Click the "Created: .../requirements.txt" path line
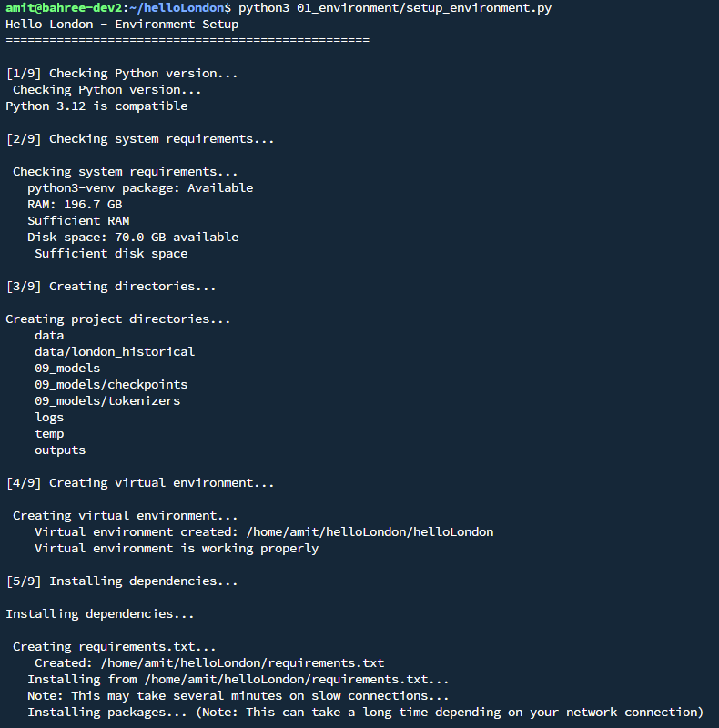Image resolution: width=719 pixels, height=728 pixels. tap(209, 663)
